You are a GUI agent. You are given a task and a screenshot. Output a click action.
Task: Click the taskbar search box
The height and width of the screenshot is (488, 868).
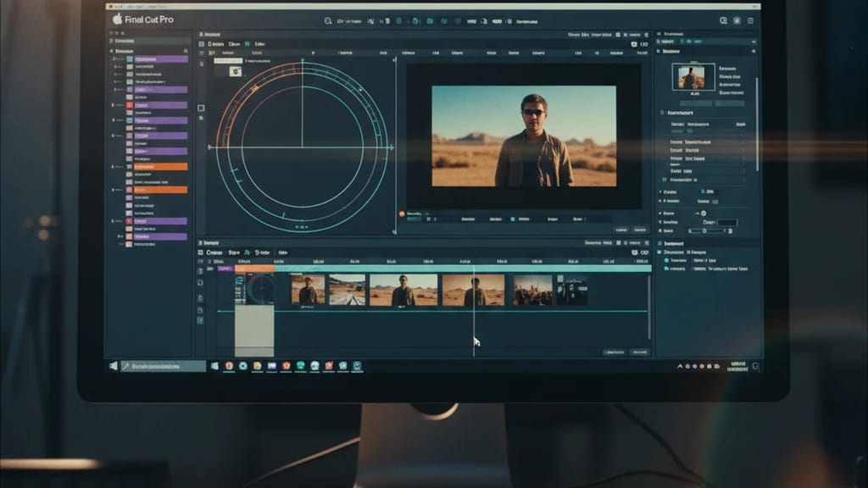164,366
